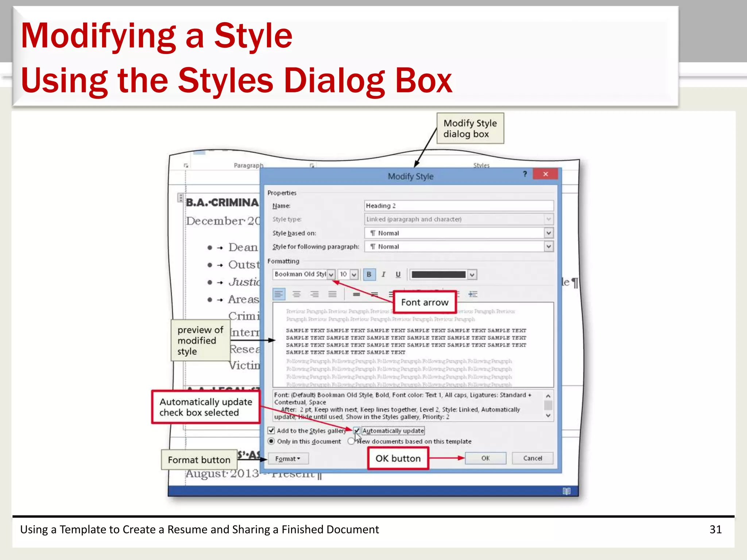The image size is (747, 560).
Task: Select Justify alignment icon
Action: click(x=332, y=294)
